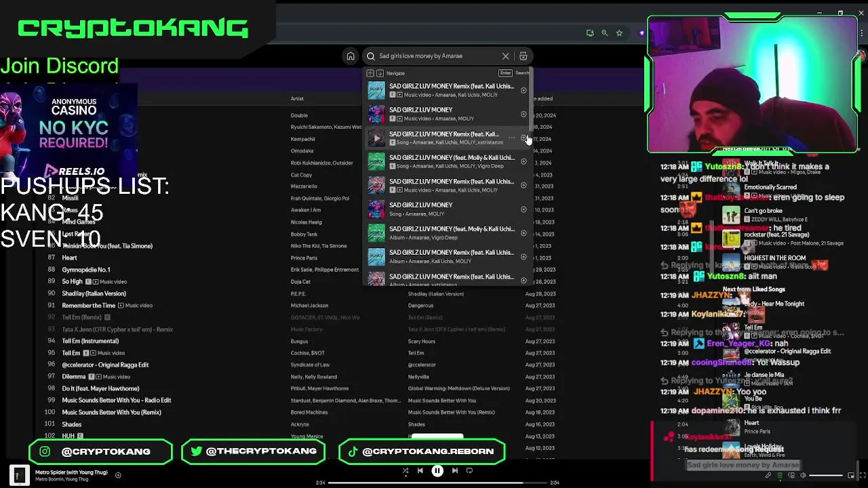Seek within the playback progress bar

click(437, 483)
